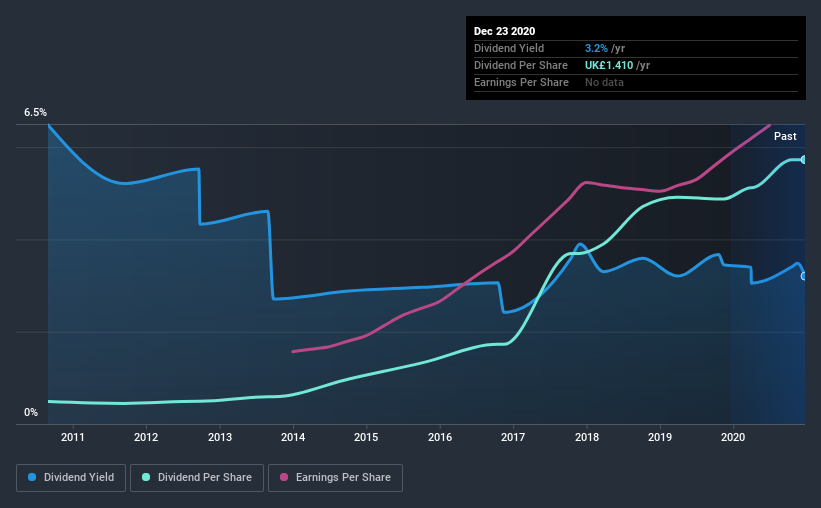Toggle the Dividend Per Share legend button
This screenshot has width=821, height=508.
point(197,478)
